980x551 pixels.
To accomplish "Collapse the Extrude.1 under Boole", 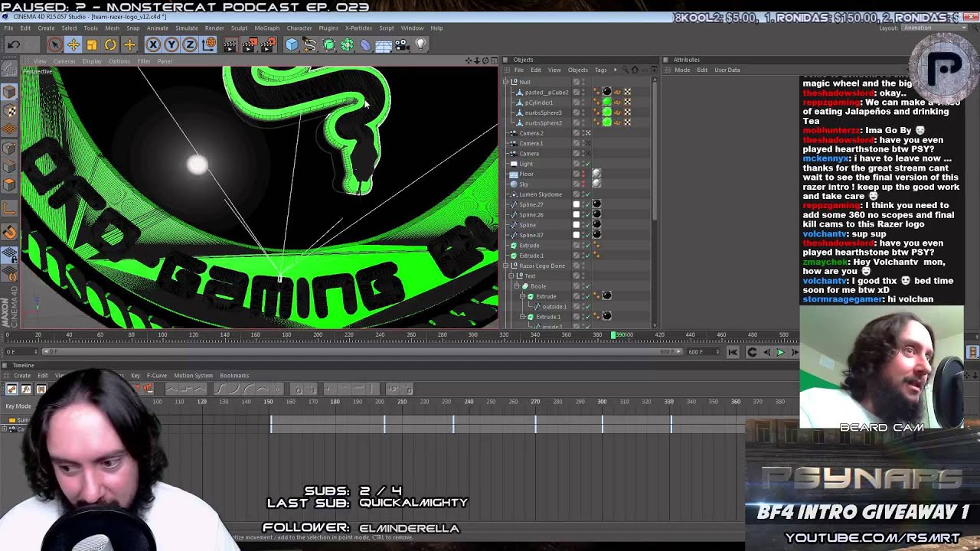I will pos(523,317).
